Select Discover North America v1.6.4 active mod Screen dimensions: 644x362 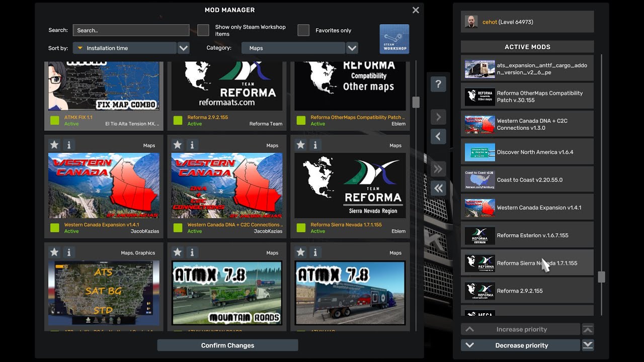527,151
